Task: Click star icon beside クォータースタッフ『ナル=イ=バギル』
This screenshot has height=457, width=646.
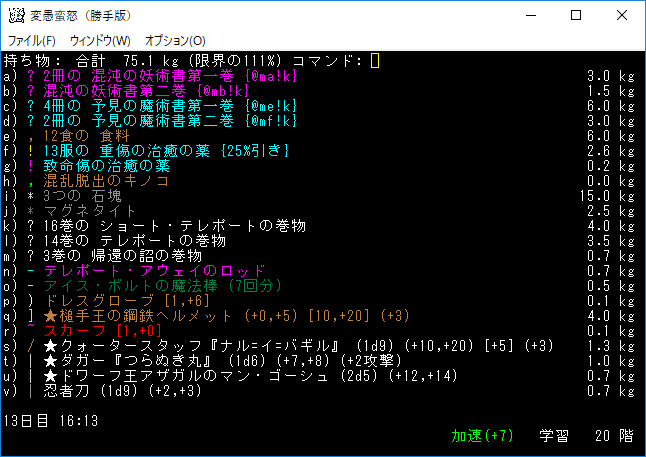Action: point(49,345)
